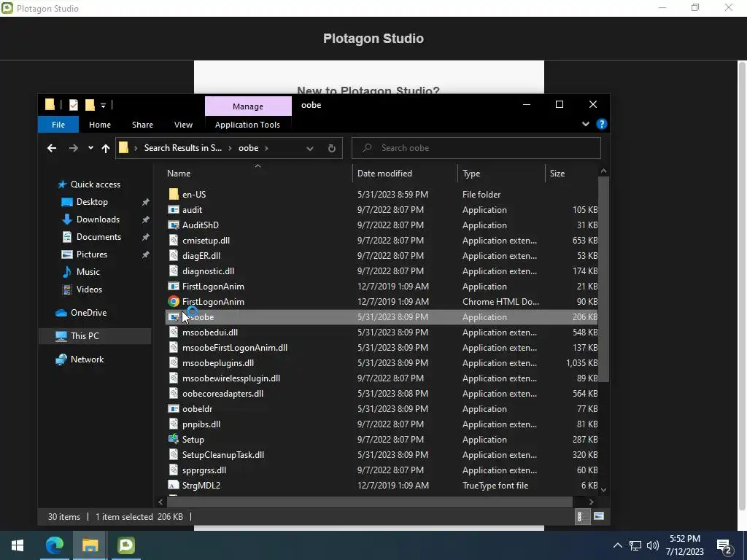The width and height of the screenshot is (747, 560).
Task: Click the taskbar clock and date
Action: pos(684,545)
